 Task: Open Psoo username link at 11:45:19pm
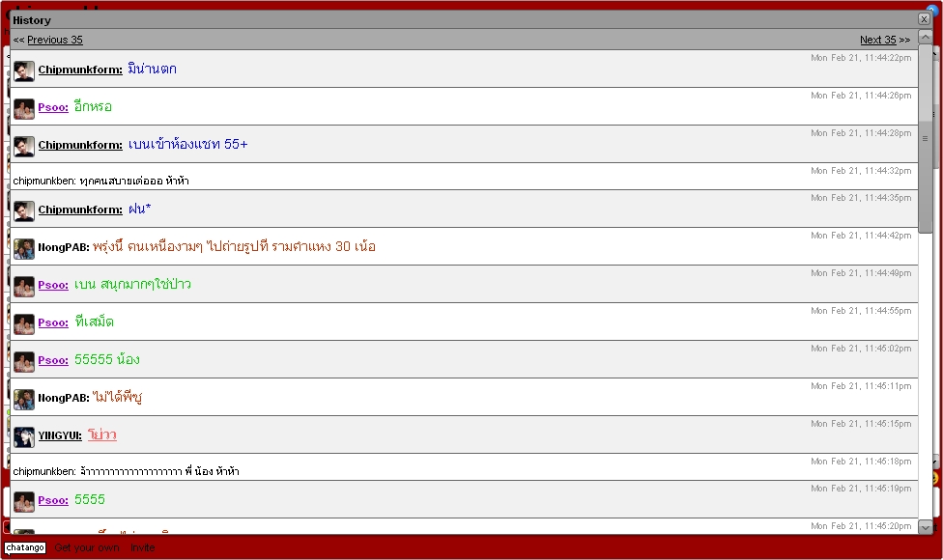[53, 500]
